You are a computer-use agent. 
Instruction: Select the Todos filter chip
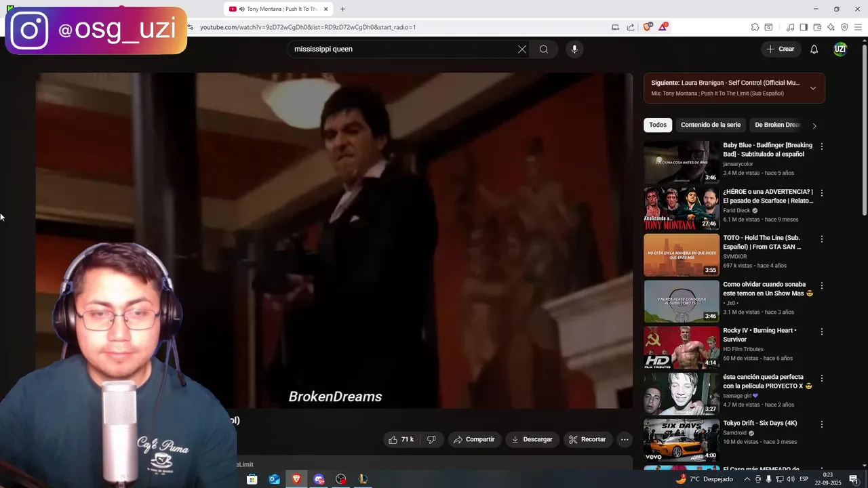point(658,125)
